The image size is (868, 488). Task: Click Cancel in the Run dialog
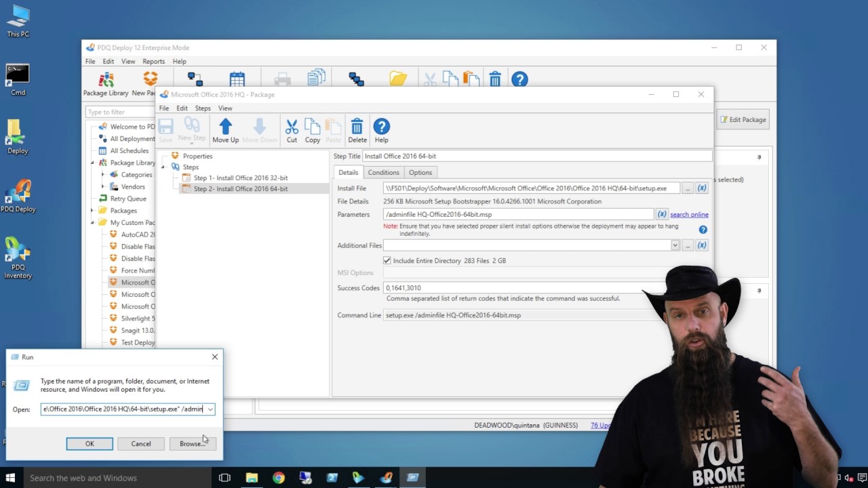click(x=141, y=443)
